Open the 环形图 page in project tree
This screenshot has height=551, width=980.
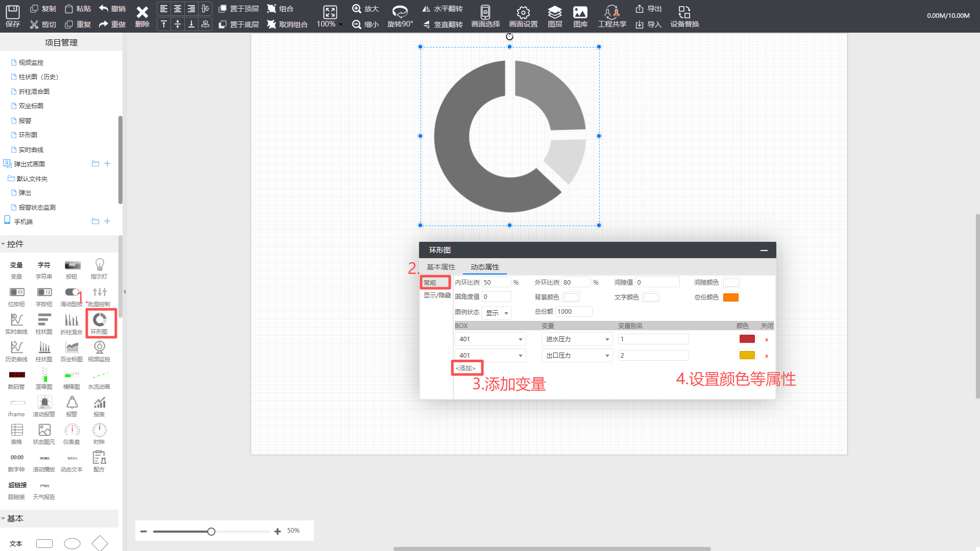[28, 135]
